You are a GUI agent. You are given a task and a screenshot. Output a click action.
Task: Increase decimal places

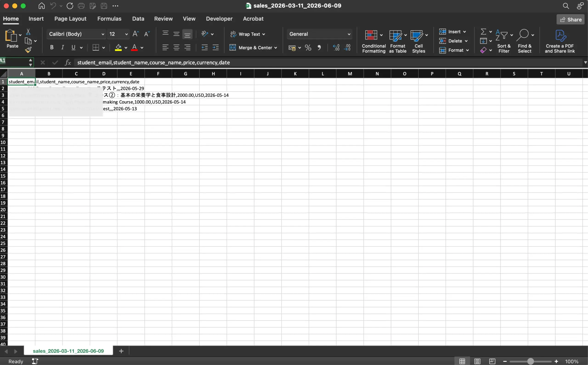(336, 48)
